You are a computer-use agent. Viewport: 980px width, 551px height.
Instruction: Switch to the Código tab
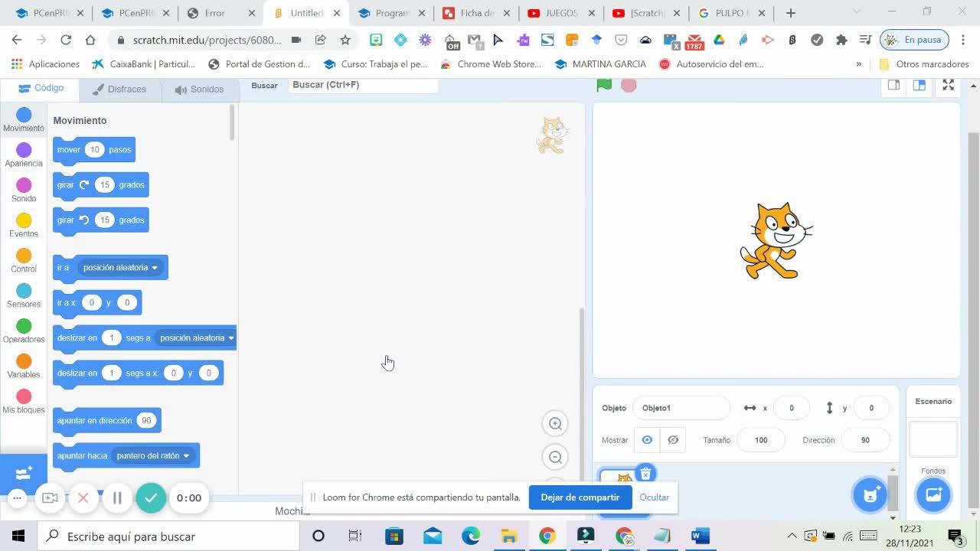pyautogui.click(x=41, y=88)
